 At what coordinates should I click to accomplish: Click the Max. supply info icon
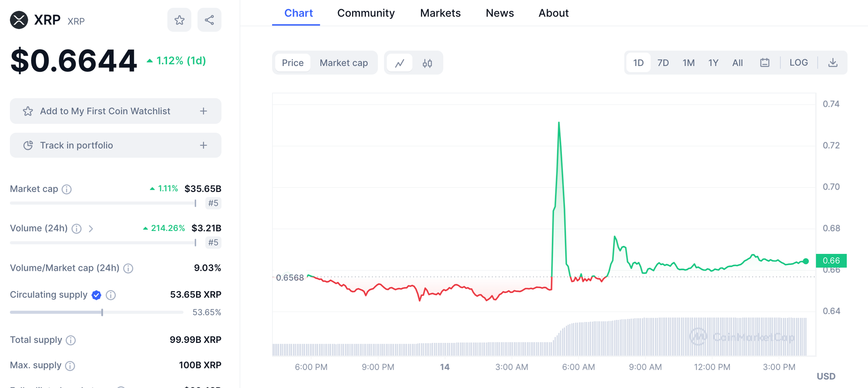tap(70, 366)
